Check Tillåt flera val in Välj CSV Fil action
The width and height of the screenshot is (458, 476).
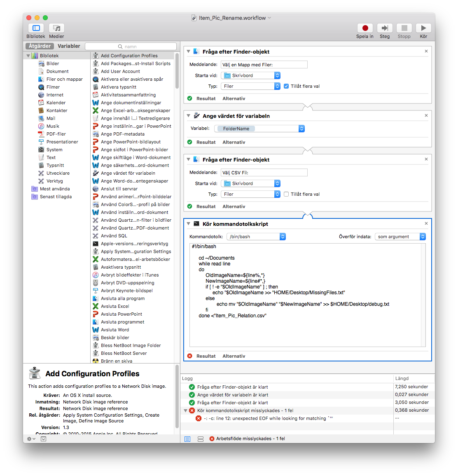(x=286, y=194)
